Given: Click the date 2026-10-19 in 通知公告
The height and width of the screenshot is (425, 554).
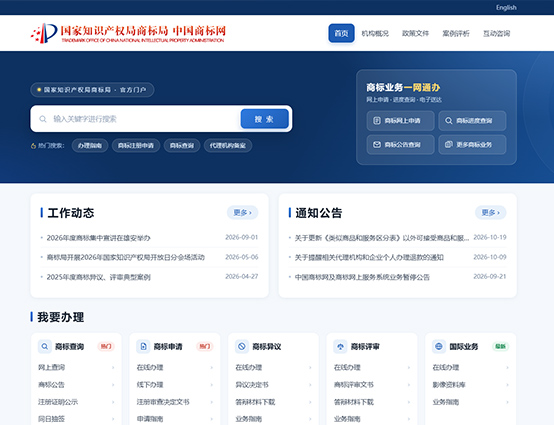Looking at the screenshot, I should (x=490, y=237).
